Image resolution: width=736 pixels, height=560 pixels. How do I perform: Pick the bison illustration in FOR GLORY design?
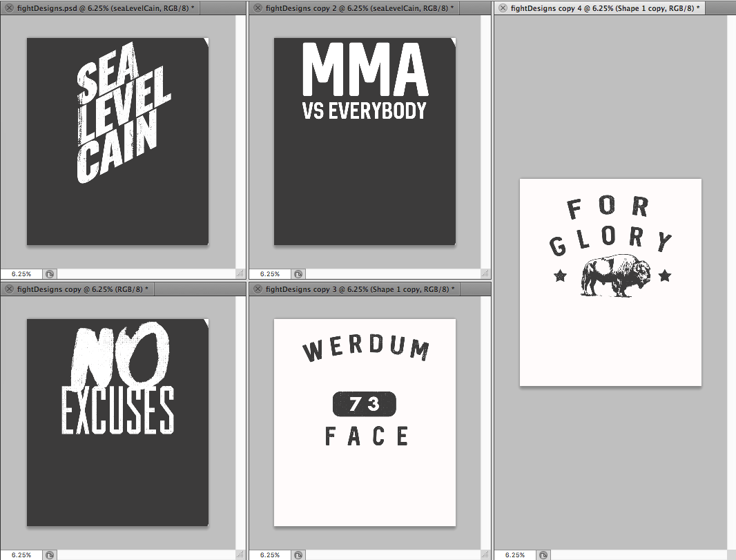tap(615, 276)
